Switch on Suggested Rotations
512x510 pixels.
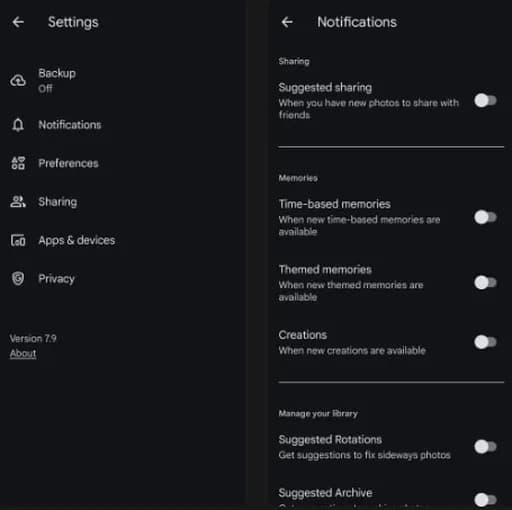click(x=485, y=447)
